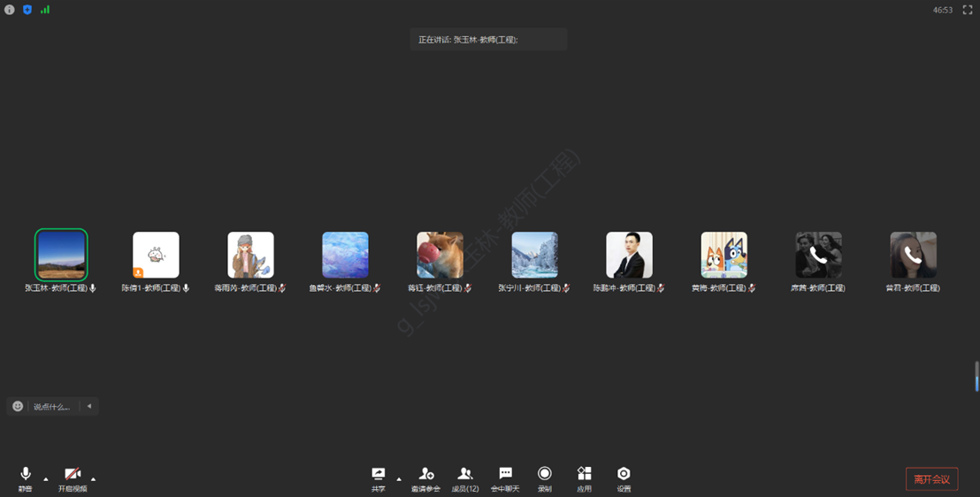Expand audio options arrow beside mute
The image size is (980, 497).
pos(46,479)
